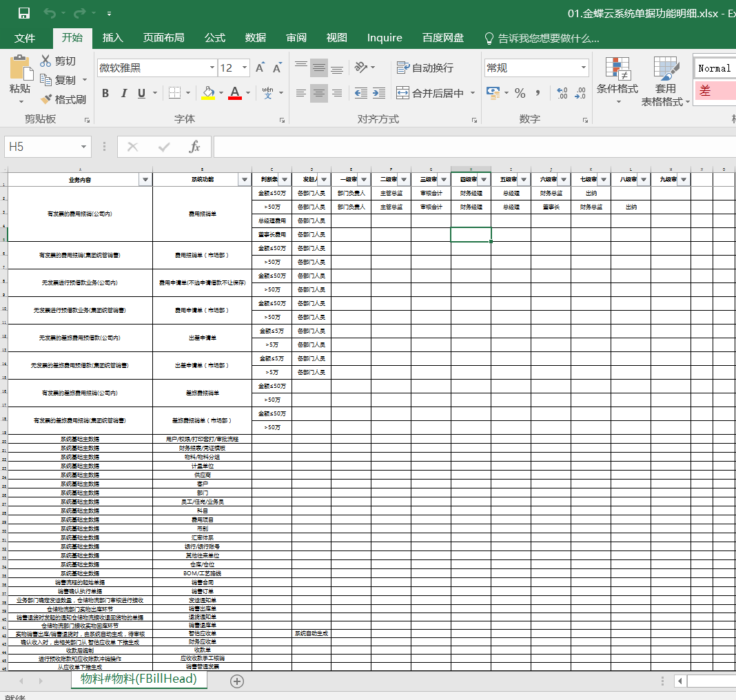Click the Undo arrow icon
Screen dimensions: 736x700
point(50,13)
